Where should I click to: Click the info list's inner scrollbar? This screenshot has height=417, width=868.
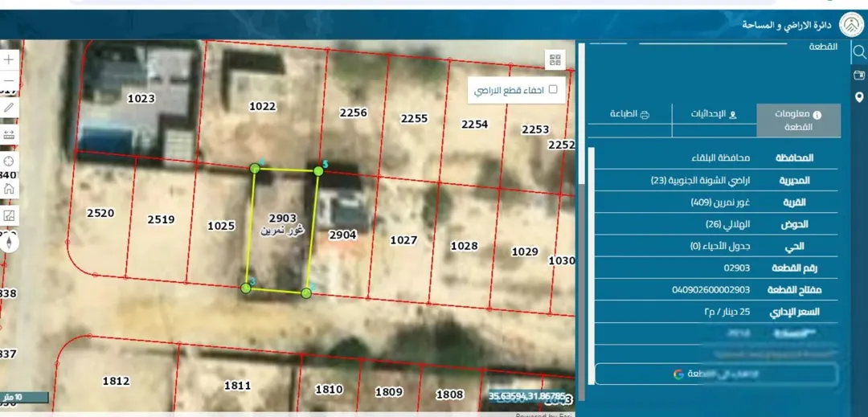(x=592, y=265)
